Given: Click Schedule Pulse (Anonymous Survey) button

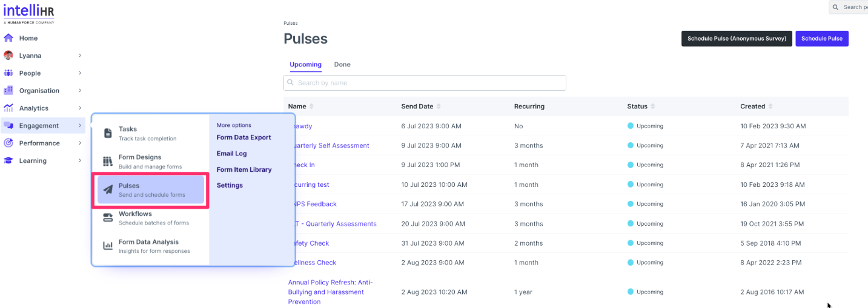Looking at the screenshot, I should coord(736,39).
